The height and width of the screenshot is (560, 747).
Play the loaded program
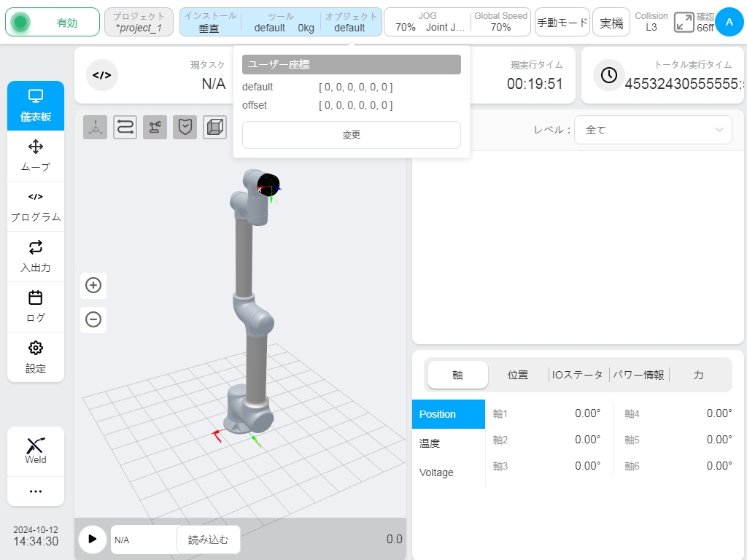[x=93, y=539]
